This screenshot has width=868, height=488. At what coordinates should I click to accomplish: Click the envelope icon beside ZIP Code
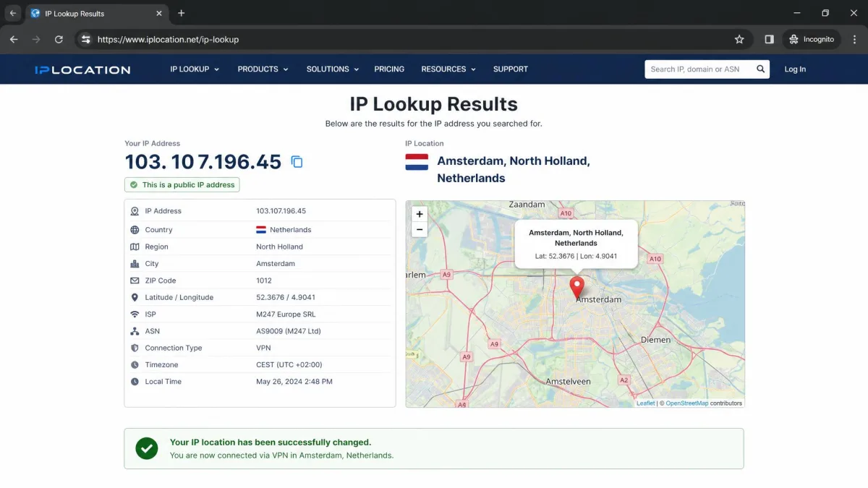tap(135, 281)
